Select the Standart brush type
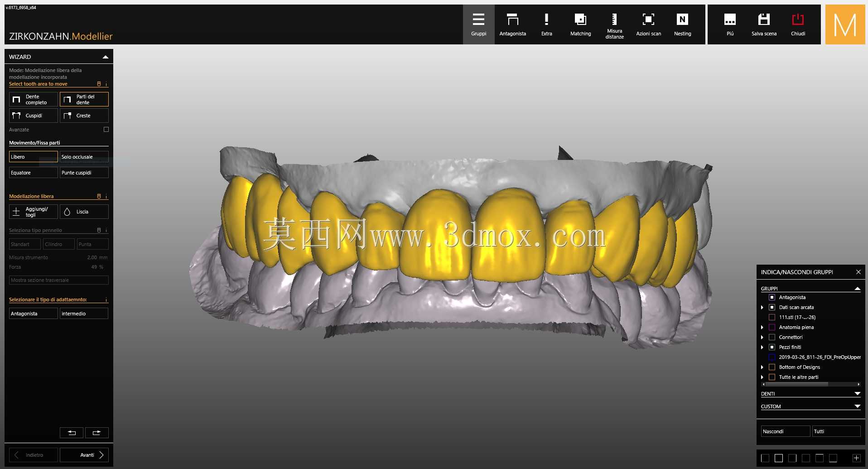 click(x=25, y=244)
